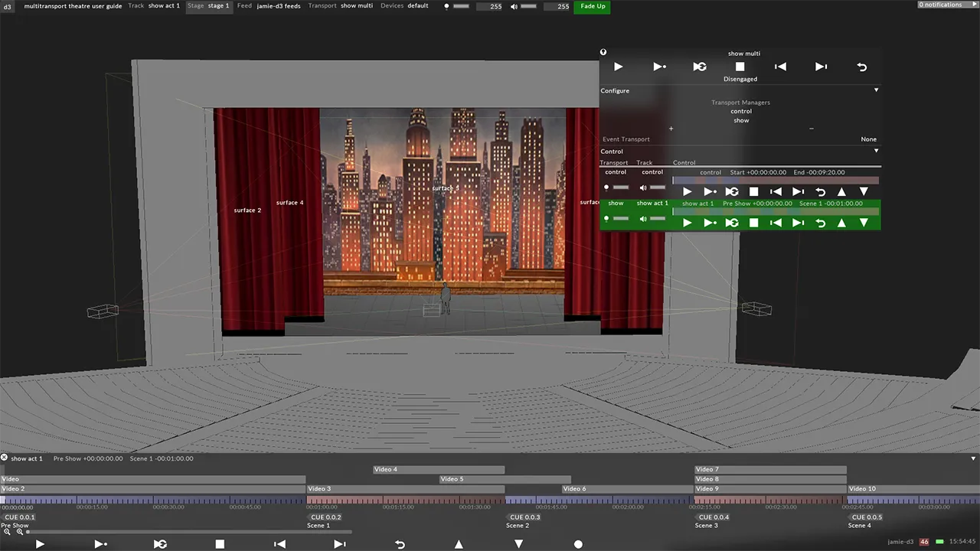
Task: Select the zoom-in magnifier below the timeline
Action: pos(8,531)
